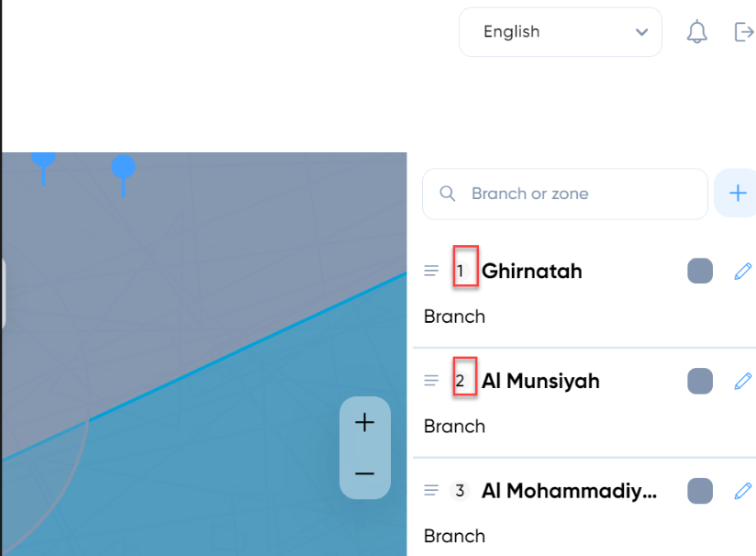Focus the Branch or zone search field
This screenshot has height=556, width=756.
(x=565, y=194)
